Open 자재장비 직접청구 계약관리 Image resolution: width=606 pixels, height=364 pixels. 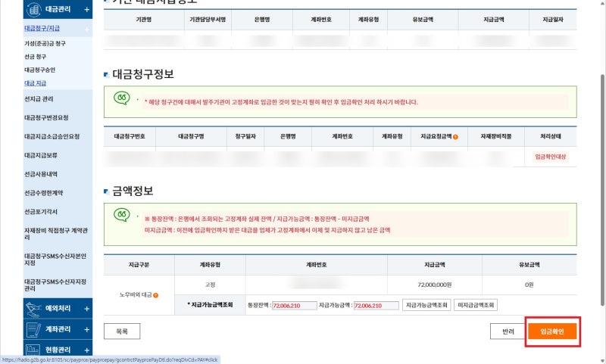coord(56,234)
